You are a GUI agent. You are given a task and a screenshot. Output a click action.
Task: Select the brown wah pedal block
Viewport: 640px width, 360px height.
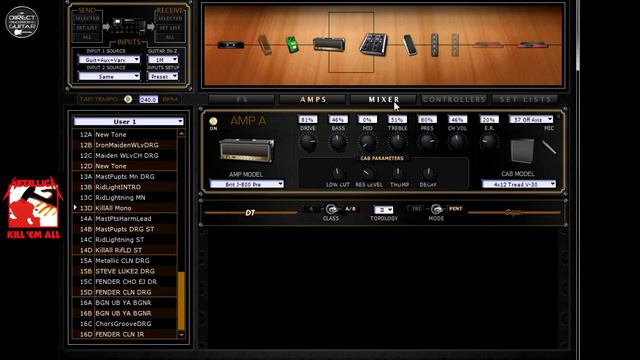point(264,45)
